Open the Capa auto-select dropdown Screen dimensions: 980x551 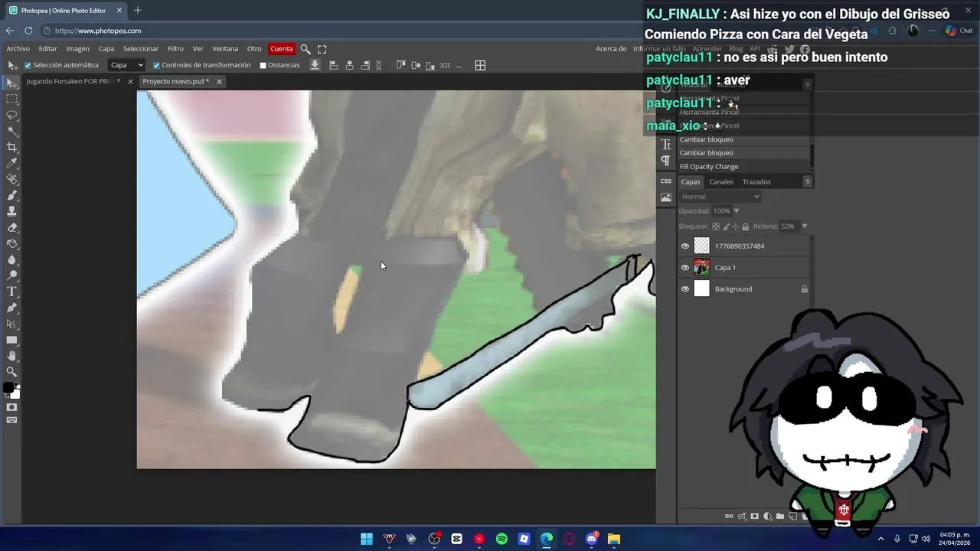(x=126, y=65)
